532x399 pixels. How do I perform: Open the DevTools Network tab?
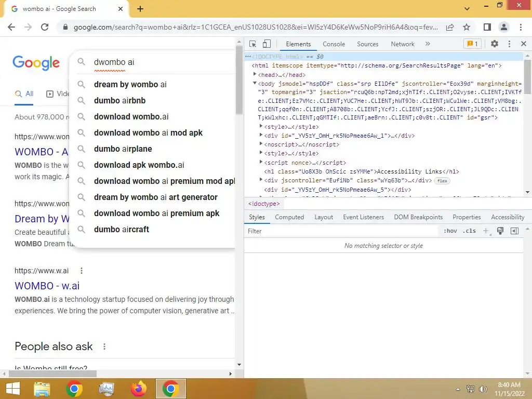click(403, 44)
